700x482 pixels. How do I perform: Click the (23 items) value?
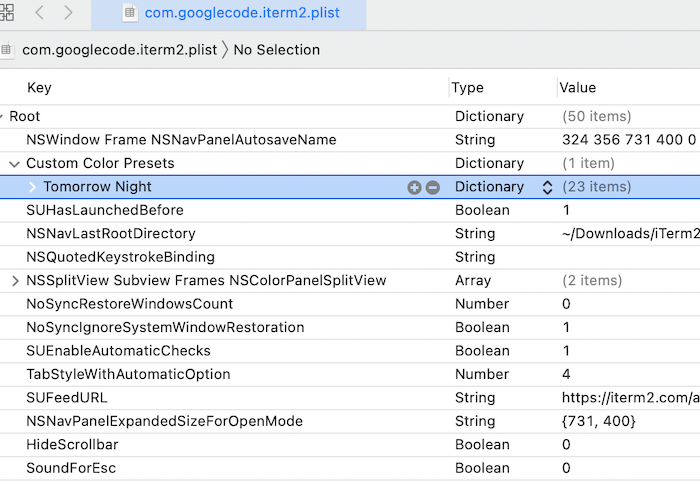coord(597,187)
